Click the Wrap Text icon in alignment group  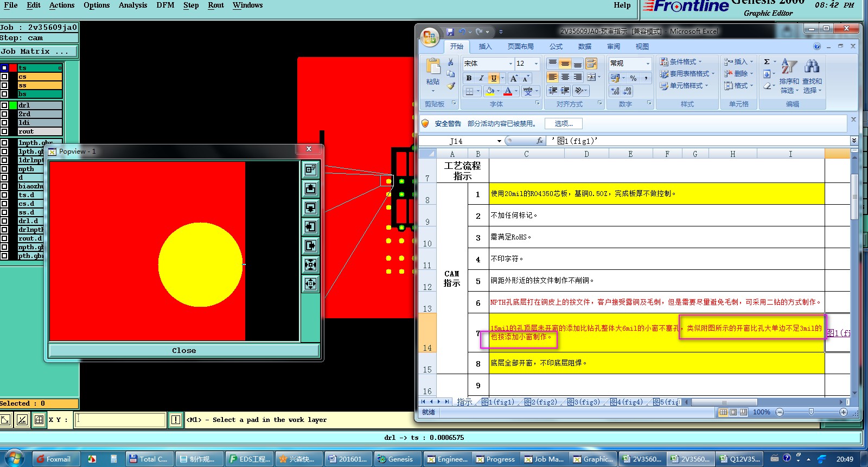[x=591, y=64]
